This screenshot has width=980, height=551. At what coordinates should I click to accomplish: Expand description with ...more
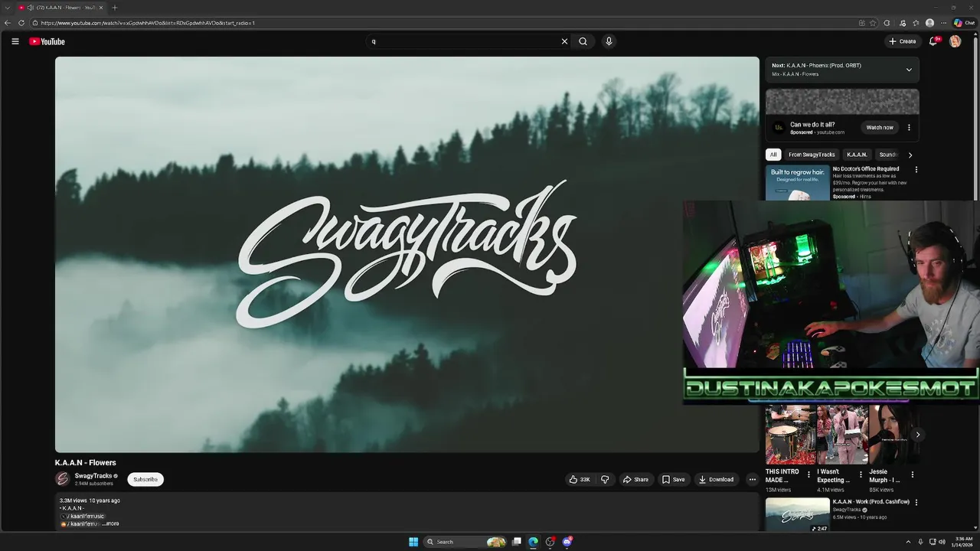[111, 523]
